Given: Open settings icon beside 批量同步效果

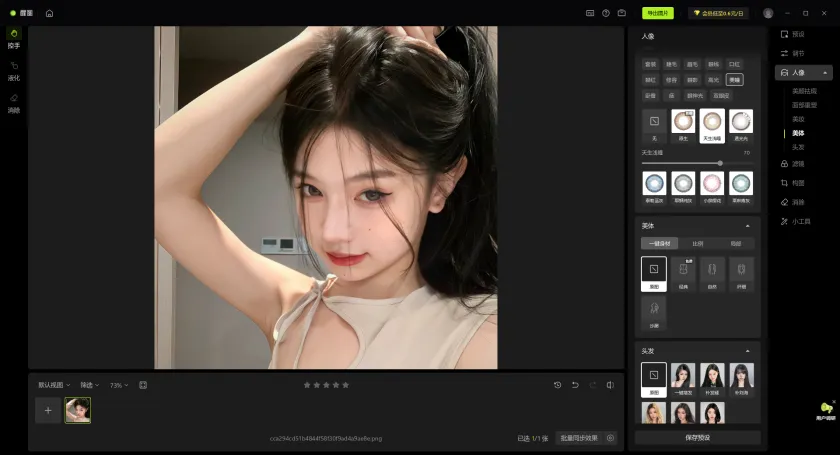Looking at the screenshot, I should click(610, 438).
